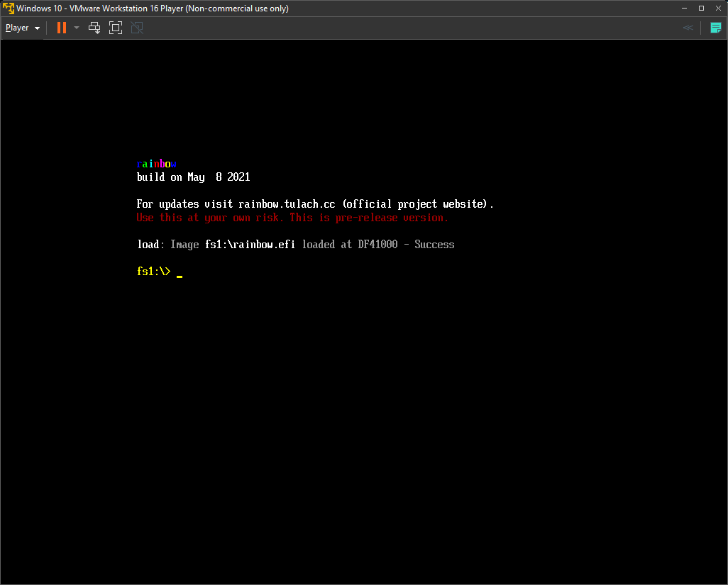Click the 'load' command label in the console
728x585 pixels.
tap(148, 245)
